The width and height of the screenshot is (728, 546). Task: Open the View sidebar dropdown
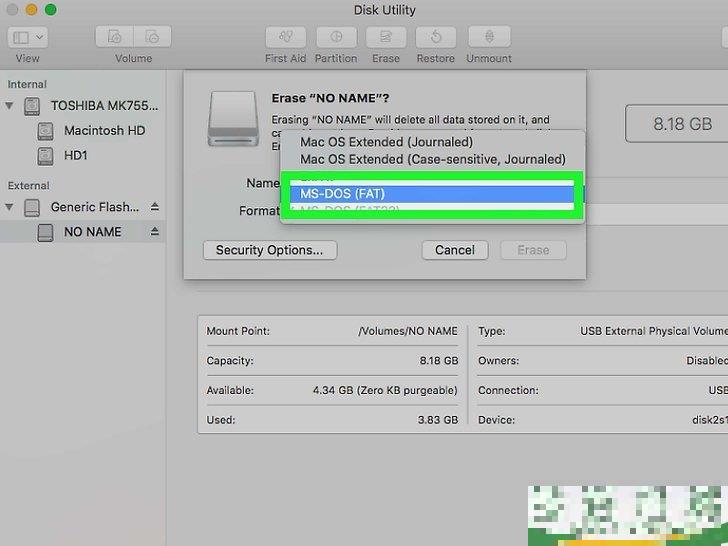27,37
